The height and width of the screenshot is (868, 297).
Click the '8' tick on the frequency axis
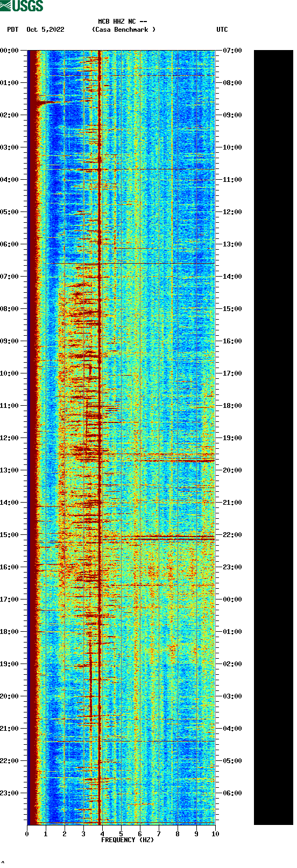tap(178, 834)
